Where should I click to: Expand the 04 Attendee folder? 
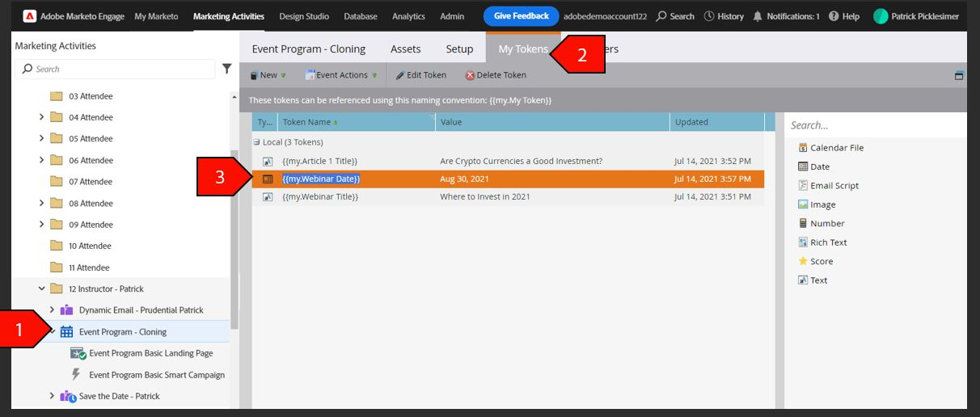pos(42,117)
